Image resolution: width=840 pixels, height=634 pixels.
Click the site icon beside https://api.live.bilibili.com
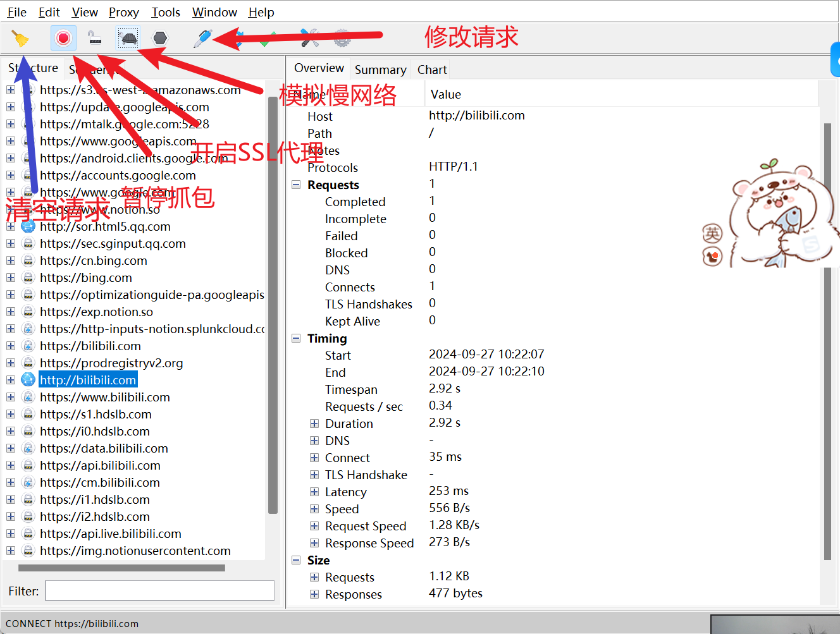point(28,533)
